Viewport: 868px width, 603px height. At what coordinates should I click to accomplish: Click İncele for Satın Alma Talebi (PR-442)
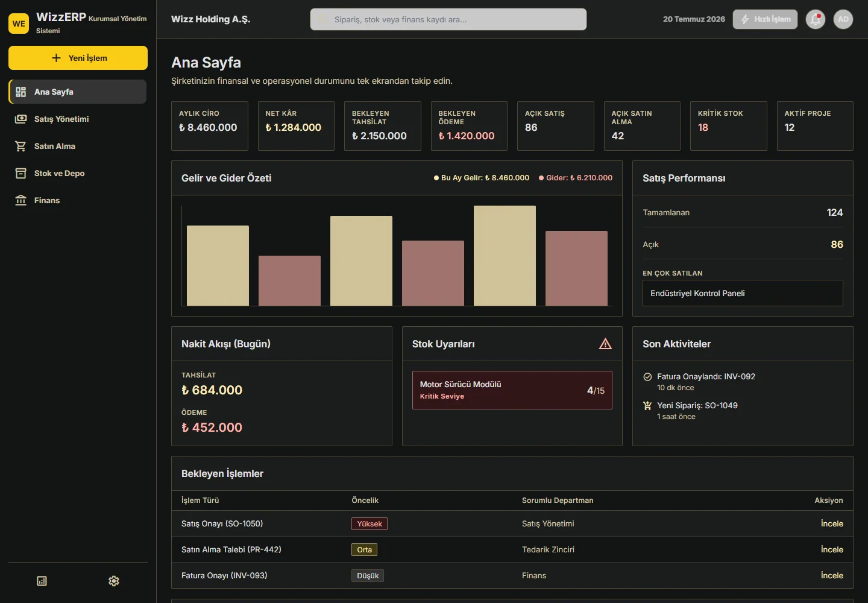tap(832, 549)
